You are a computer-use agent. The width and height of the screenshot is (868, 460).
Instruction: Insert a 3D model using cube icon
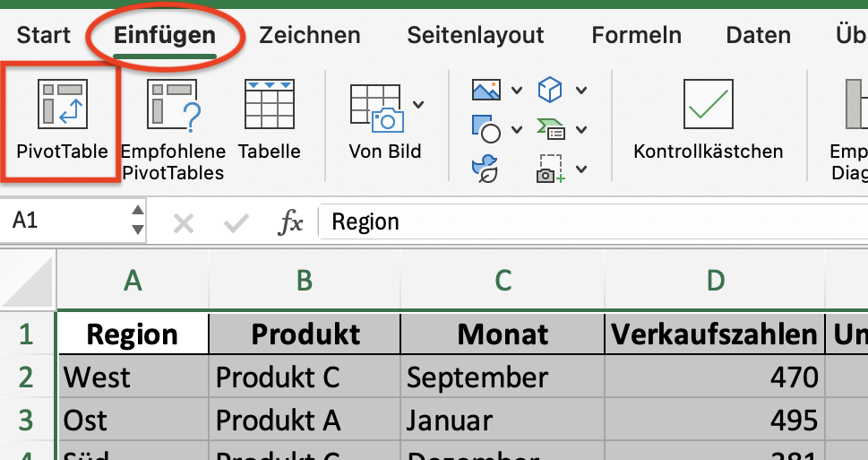coord(550,90)
